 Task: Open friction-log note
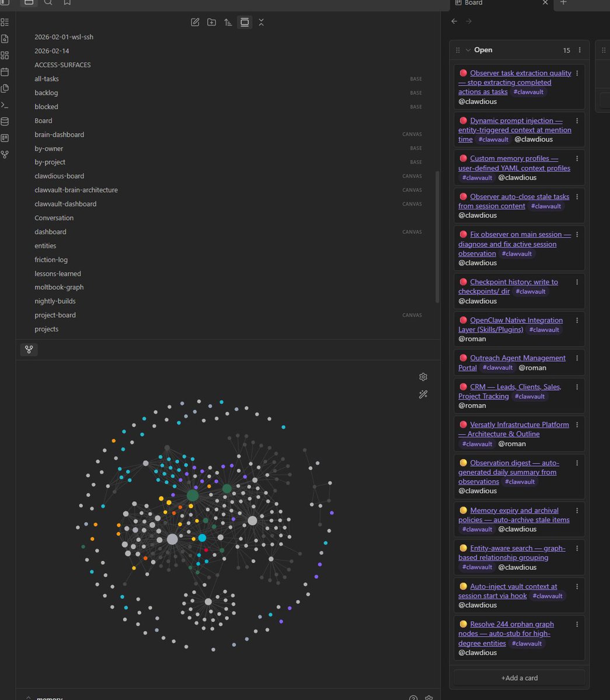(x=51, y=260)
